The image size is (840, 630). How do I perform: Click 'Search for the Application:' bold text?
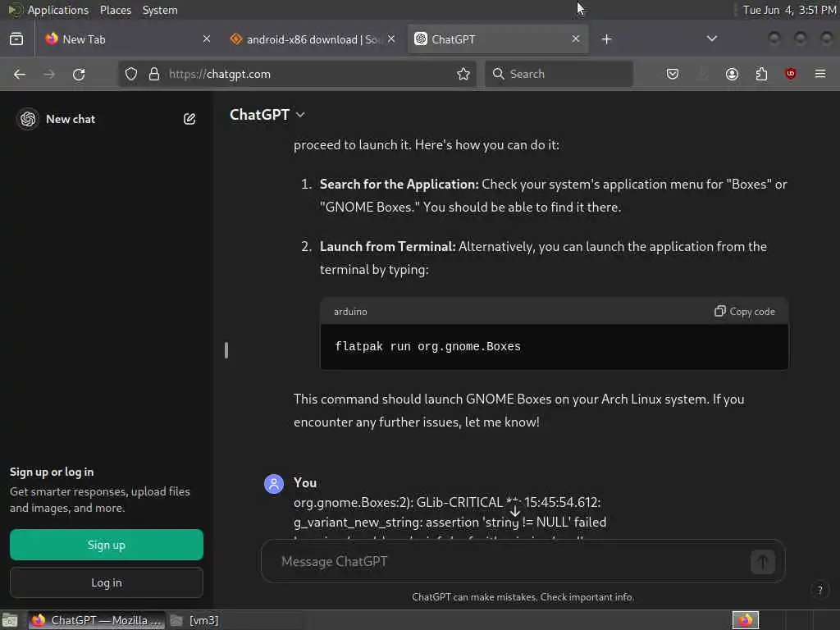(399, 185)
